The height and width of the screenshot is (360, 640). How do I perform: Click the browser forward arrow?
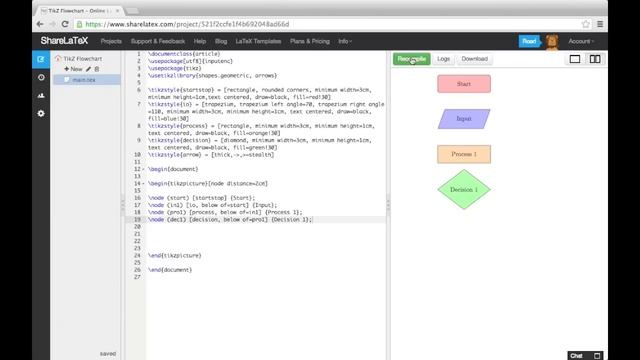52,24
